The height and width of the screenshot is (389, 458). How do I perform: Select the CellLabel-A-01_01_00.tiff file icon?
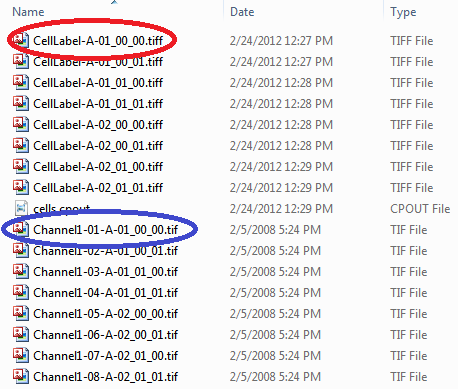pos(21,82)
